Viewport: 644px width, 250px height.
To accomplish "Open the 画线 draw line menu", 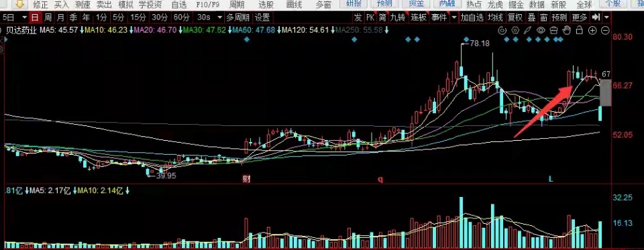I will point(294,5).
